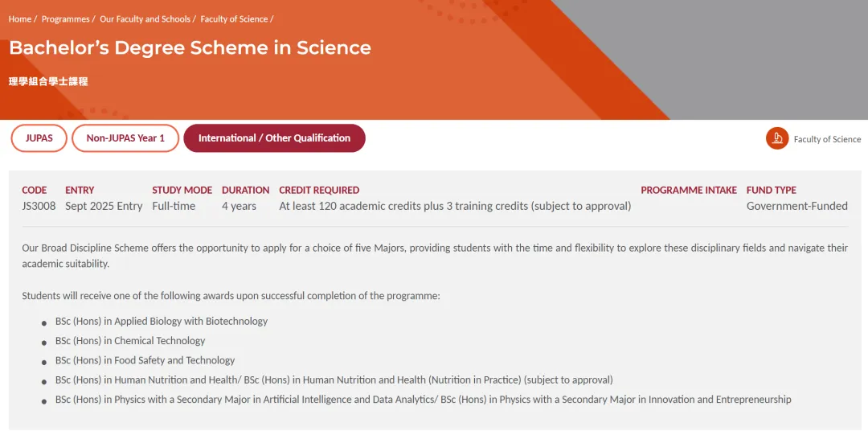The image size is (868, 435).
Task: Click the Faculty of Science microscope icon
Action: (776, 138)
